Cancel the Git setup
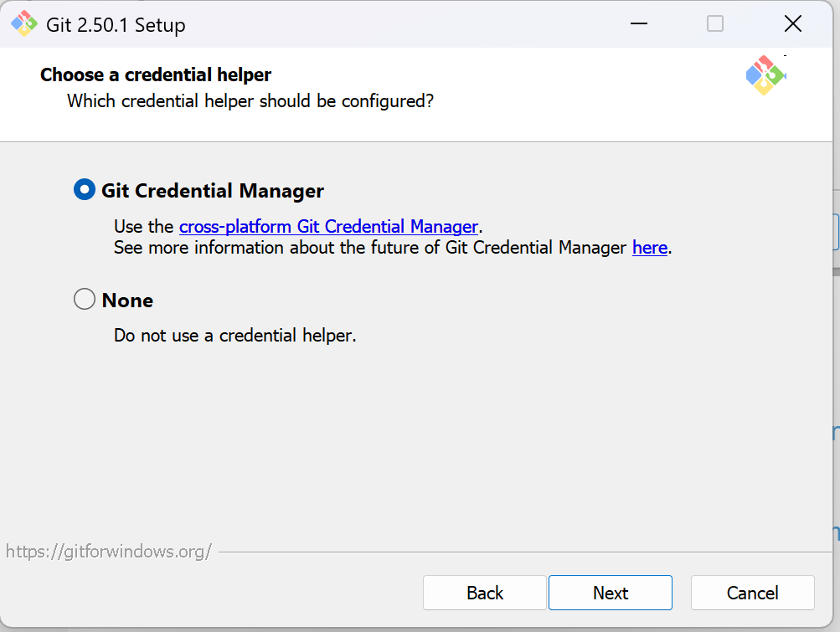The image size is (840, 632). click(x=752, y=593)
